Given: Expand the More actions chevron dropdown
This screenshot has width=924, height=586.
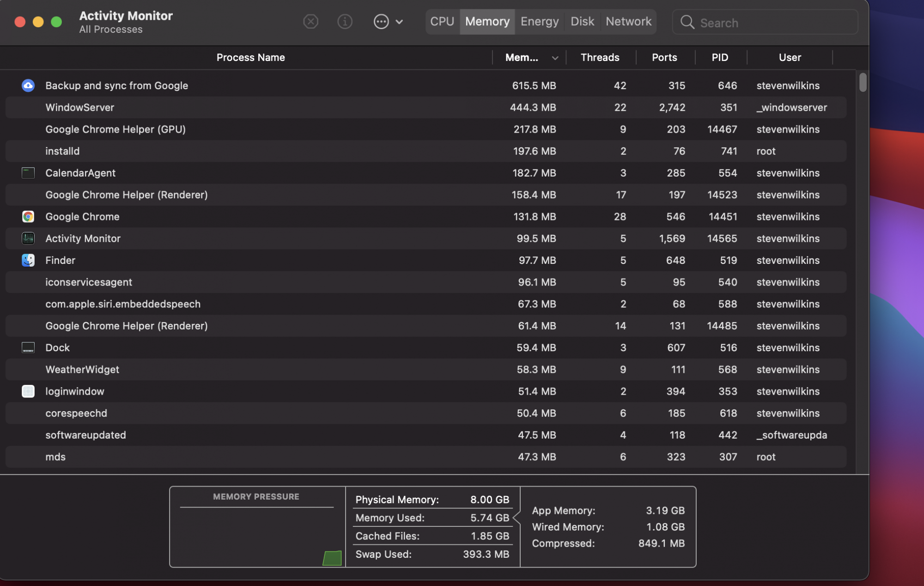Looking at the screenshot, I should [400, 22].
